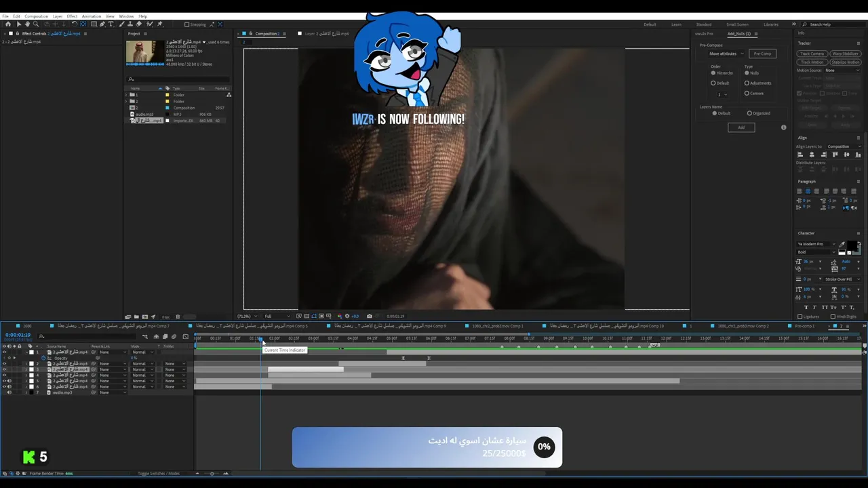The height and width of the screenshot is (488, 868).
Task: Select the Rectangle shape tool
Action: pos(94,24)
